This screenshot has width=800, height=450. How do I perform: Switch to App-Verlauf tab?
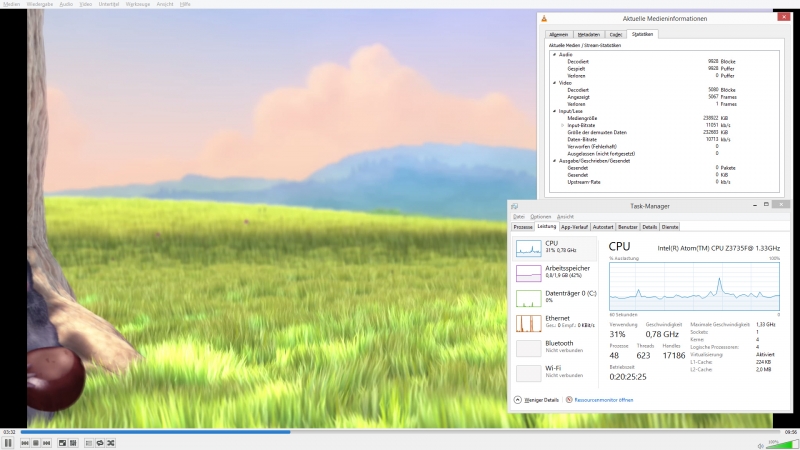pyautogui.click(x=574, y=227)
